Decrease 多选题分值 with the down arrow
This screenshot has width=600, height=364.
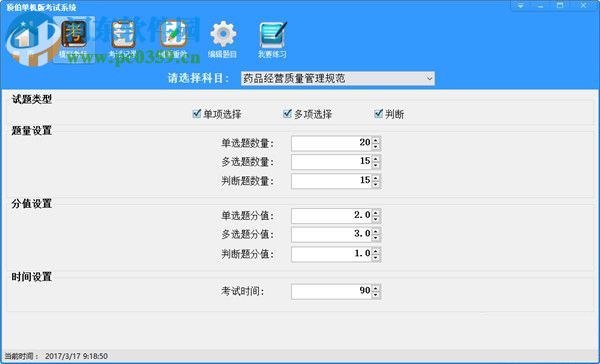pos(376,238)
